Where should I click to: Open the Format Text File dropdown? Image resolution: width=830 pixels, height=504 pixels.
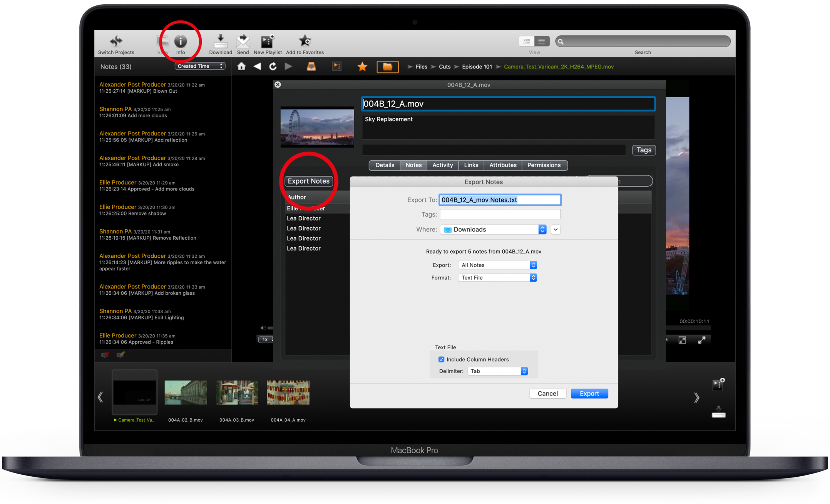pyautogui.click(x=497, y=277)
